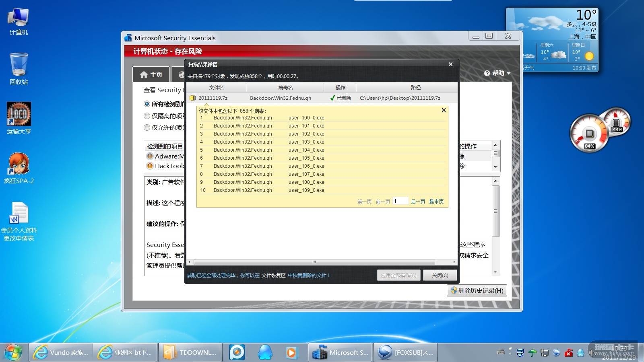
Task: Click the Security Essentials title bar icon
Action: click(x=128, y=38)
